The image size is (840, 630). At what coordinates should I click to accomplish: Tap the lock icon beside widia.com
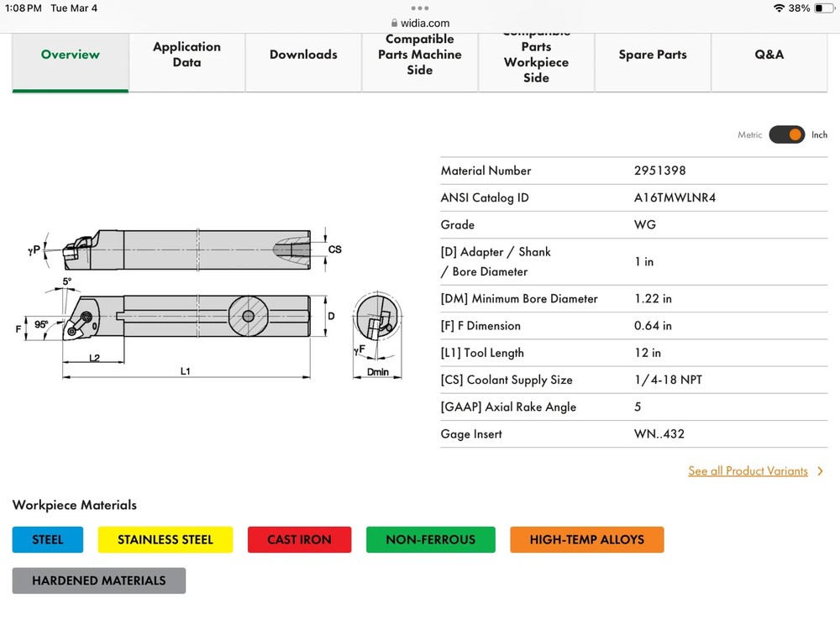(x=394, y=23)
